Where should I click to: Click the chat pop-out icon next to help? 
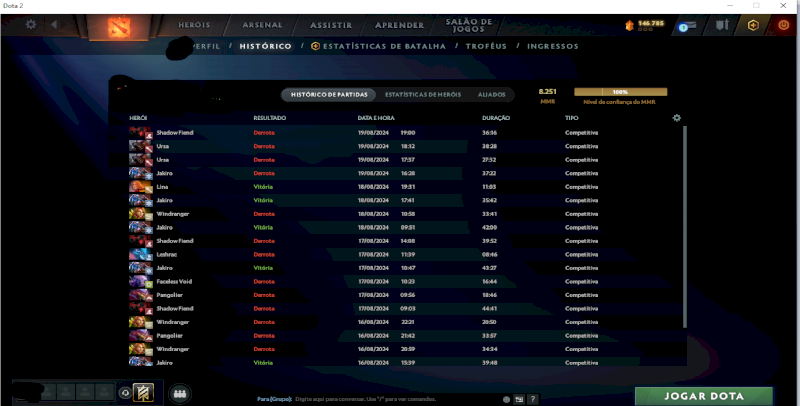tap(519, 399)
